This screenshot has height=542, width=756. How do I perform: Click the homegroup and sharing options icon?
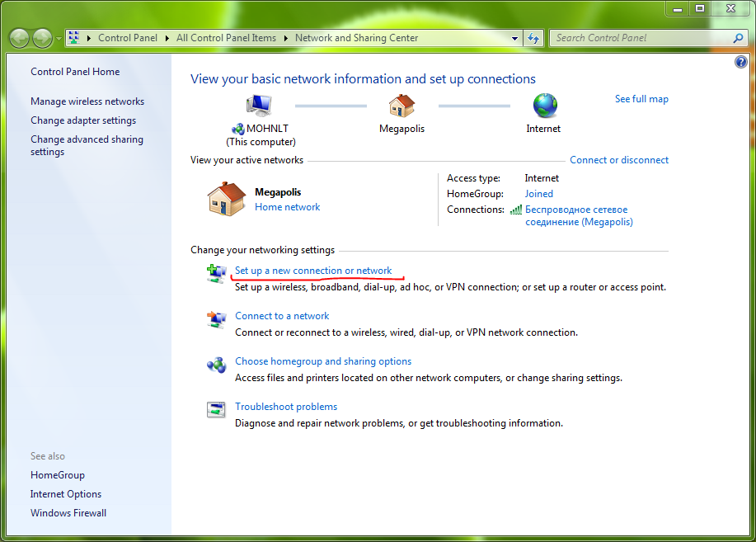216,365
